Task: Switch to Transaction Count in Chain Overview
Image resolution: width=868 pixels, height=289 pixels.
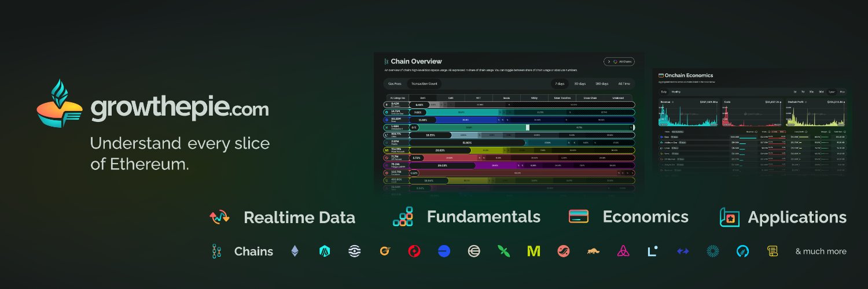Action: [424, 84]
